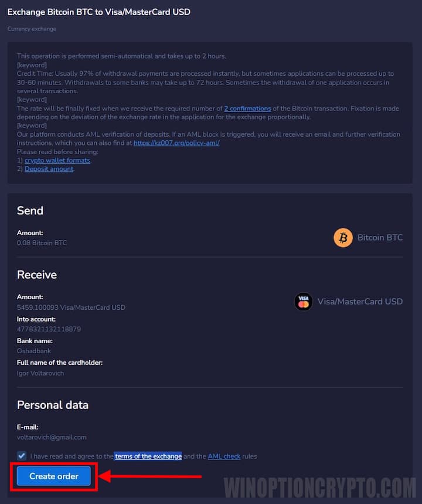Click the 5459.100093 Visa/MasterCard USD receive amount

(71, 307)
